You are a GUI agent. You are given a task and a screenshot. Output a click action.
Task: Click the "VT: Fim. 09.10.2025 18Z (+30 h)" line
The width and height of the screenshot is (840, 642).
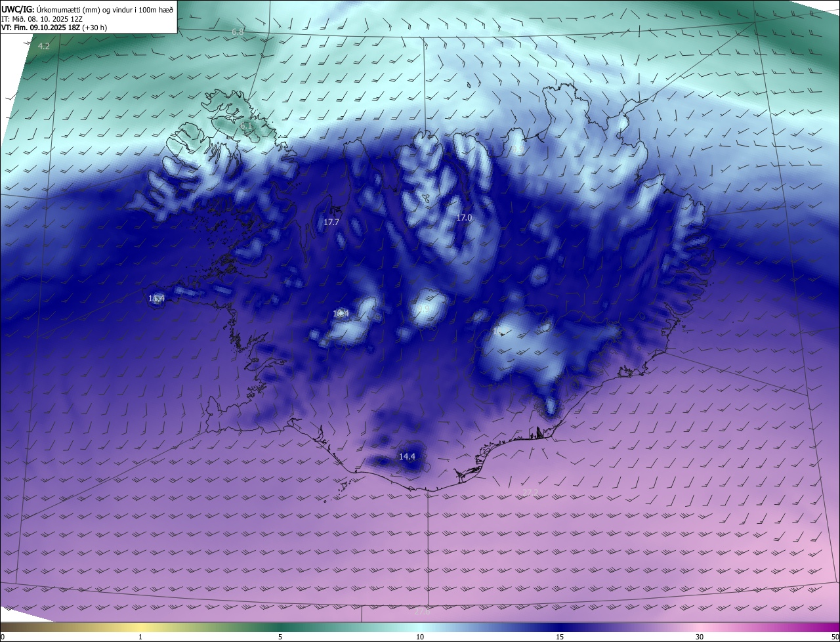point(54,28)
